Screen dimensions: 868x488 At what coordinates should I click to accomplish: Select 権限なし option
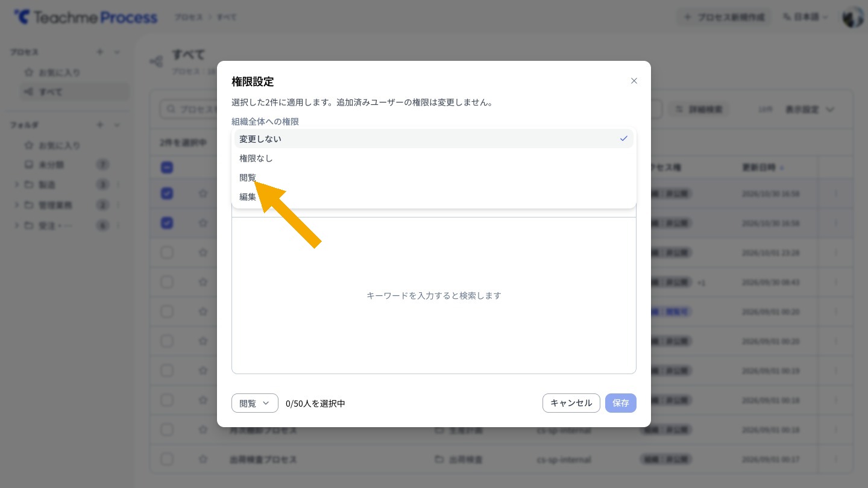(x=434, y=158)
